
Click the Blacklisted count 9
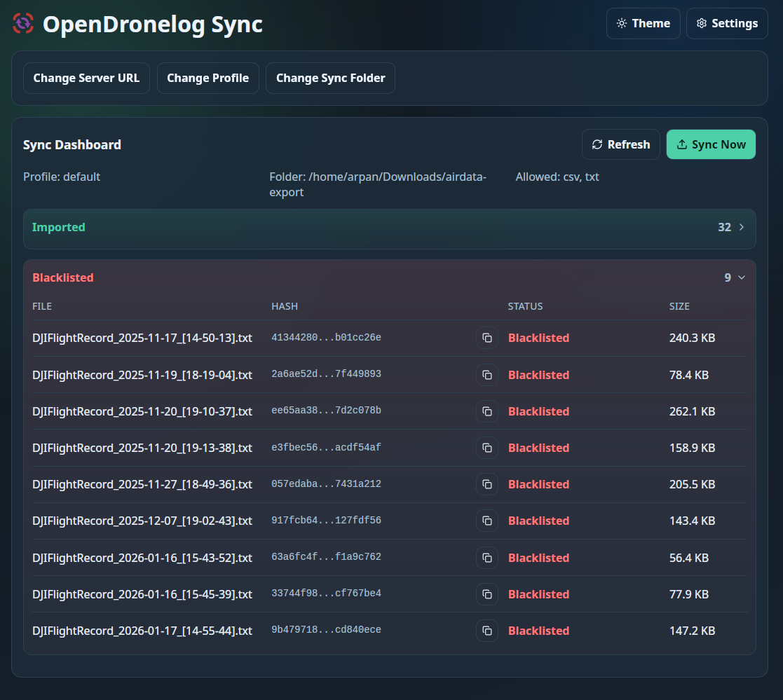(x=728, y=277)
